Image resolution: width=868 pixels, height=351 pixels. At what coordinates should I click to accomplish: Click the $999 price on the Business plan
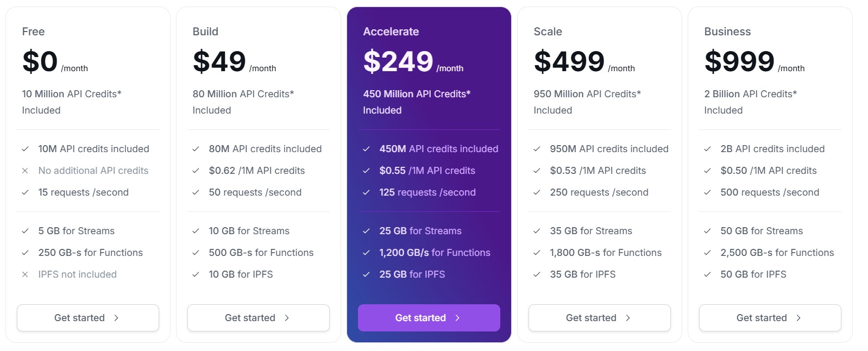pyautogui.click(x=739, y=61)
